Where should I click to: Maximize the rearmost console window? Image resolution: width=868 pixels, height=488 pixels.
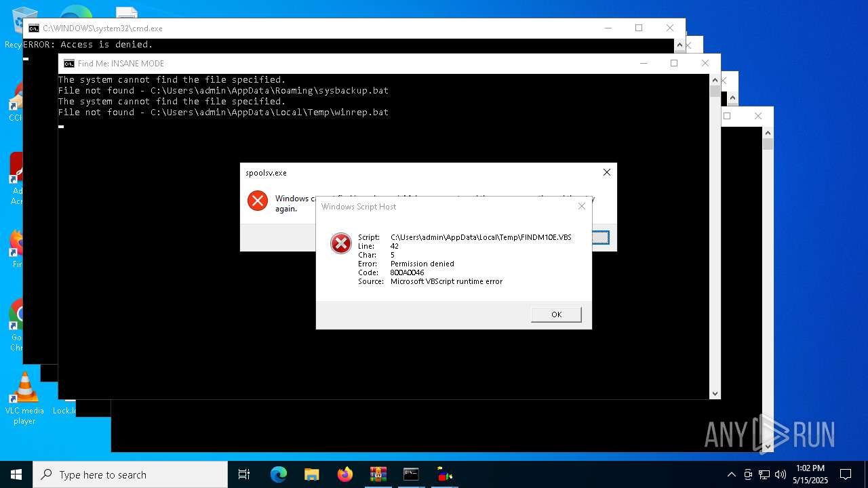[x=726, y=116]
